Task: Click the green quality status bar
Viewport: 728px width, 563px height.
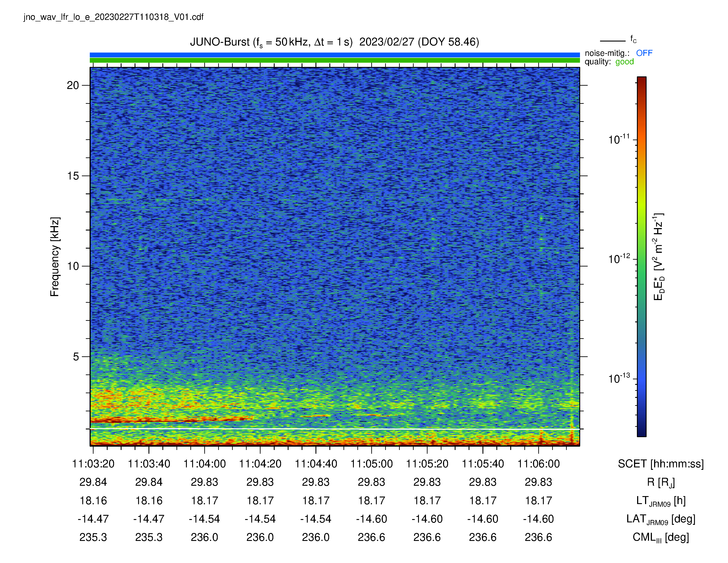Action: click(335, 60)
